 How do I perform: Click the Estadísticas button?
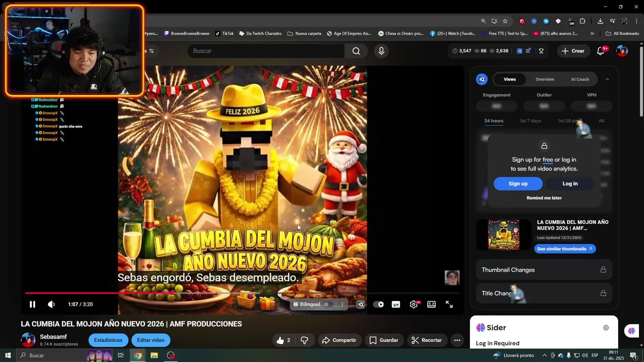tap(108, 340)
